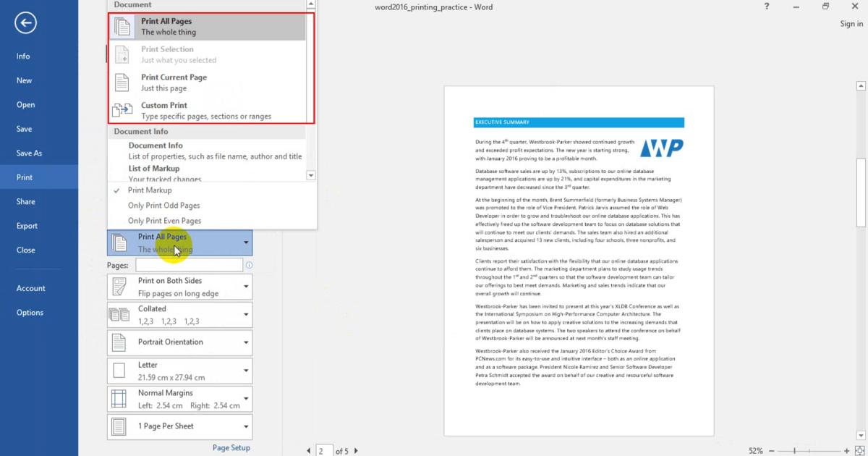The width and height of the screenshot is (868, 456).
Task: Click the 1 Page Per Sheet icon
Action: 118,426
